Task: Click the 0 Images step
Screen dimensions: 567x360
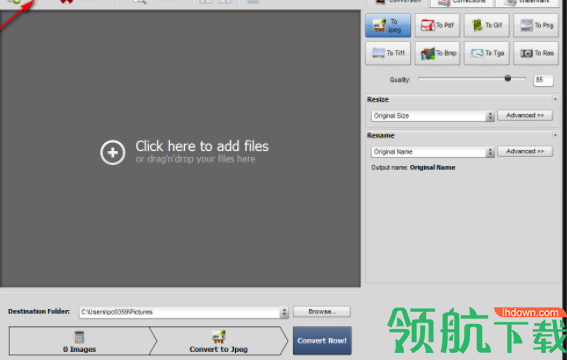Action: 80,341
